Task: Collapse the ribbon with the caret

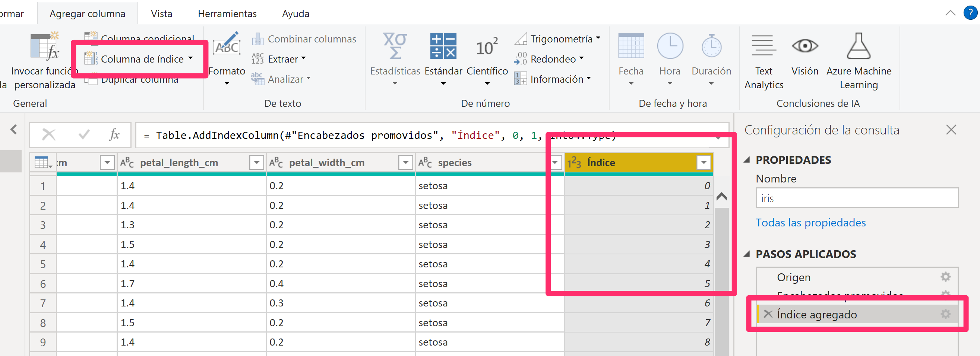Action: pyautogui.click(x=950, y=13)
